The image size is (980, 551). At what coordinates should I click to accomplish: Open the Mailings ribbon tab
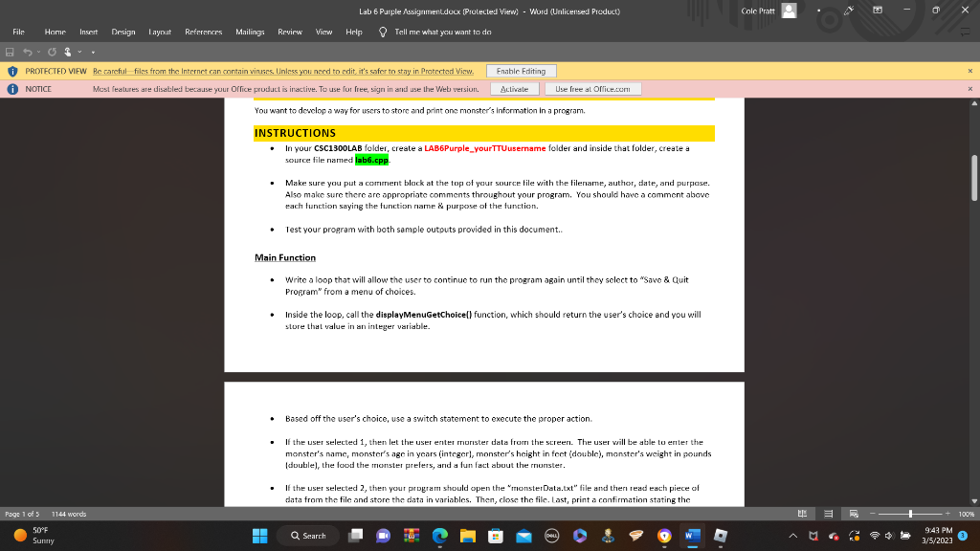tap(249, 31)
